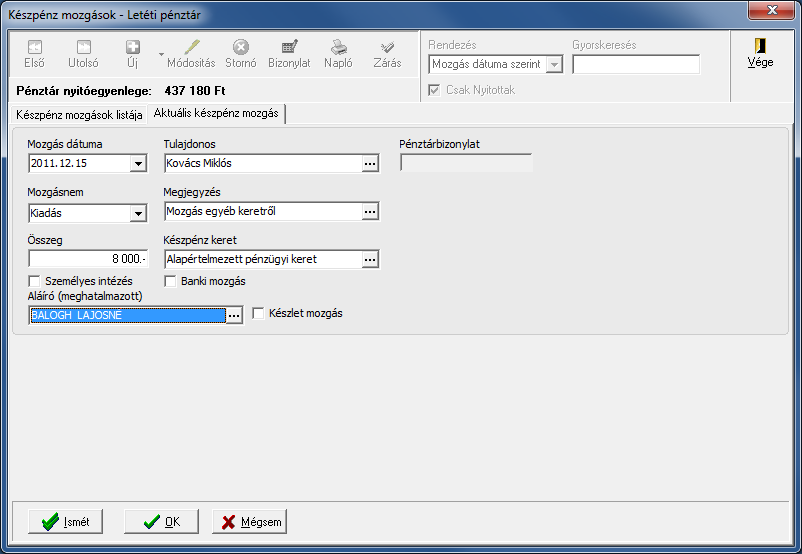Open Aláíró signer ellipsis lookup
The width and height of the screenshot is (802, 554).
tap(234, 316)
